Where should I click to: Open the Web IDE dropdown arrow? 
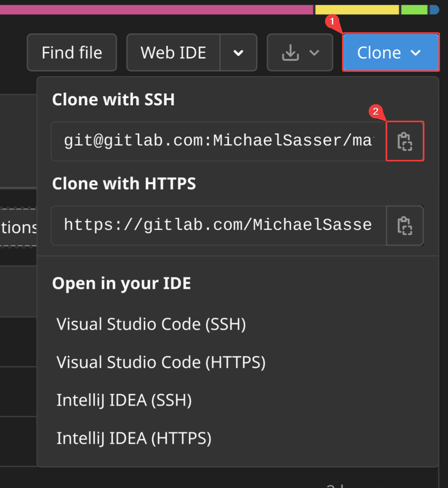point(238,52)
